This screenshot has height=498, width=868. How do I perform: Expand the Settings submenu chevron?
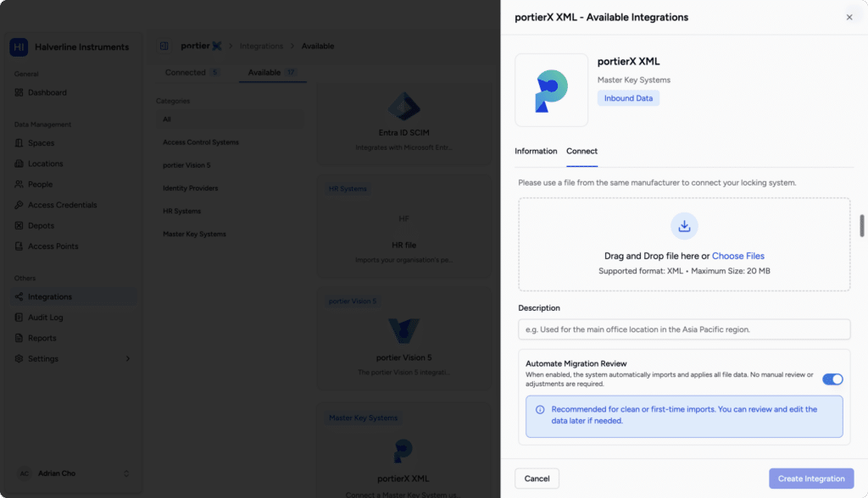[128, 358]
